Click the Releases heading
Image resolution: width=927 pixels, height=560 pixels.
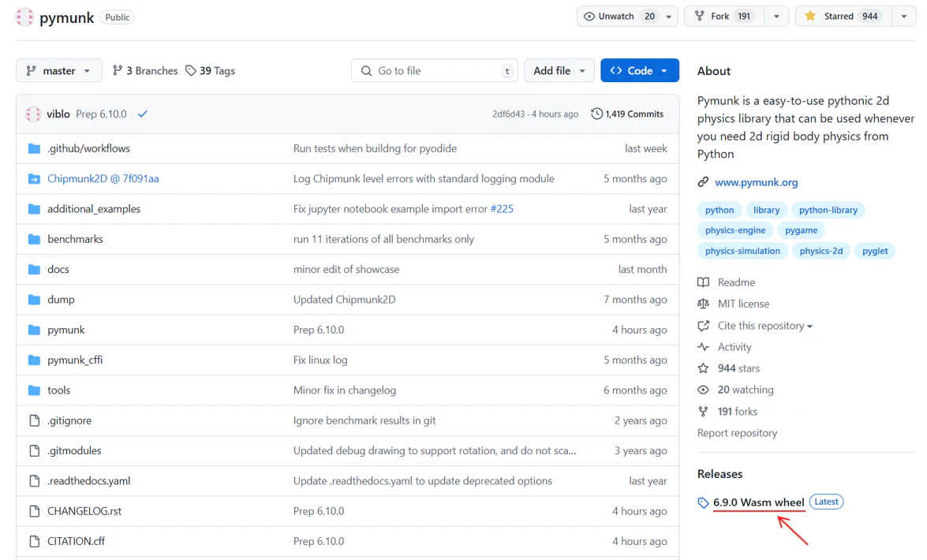720,474
